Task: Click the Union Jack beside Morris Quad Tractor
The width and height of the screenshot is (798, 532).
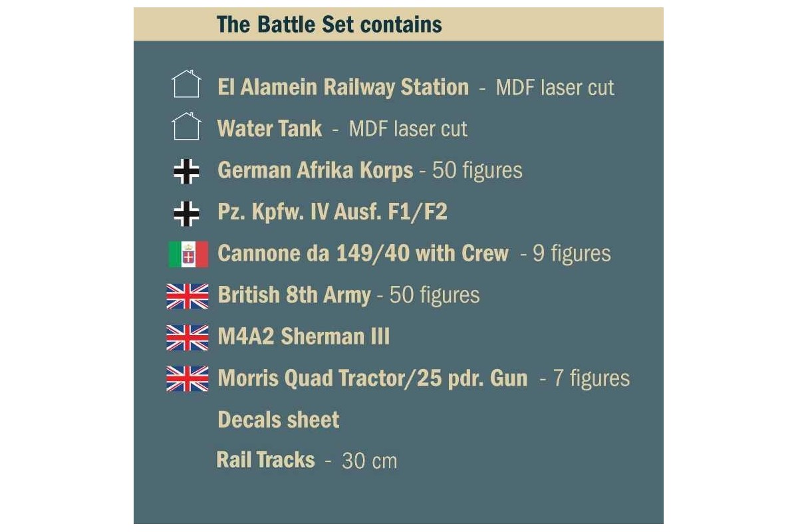Action: [x=188, y=378]
